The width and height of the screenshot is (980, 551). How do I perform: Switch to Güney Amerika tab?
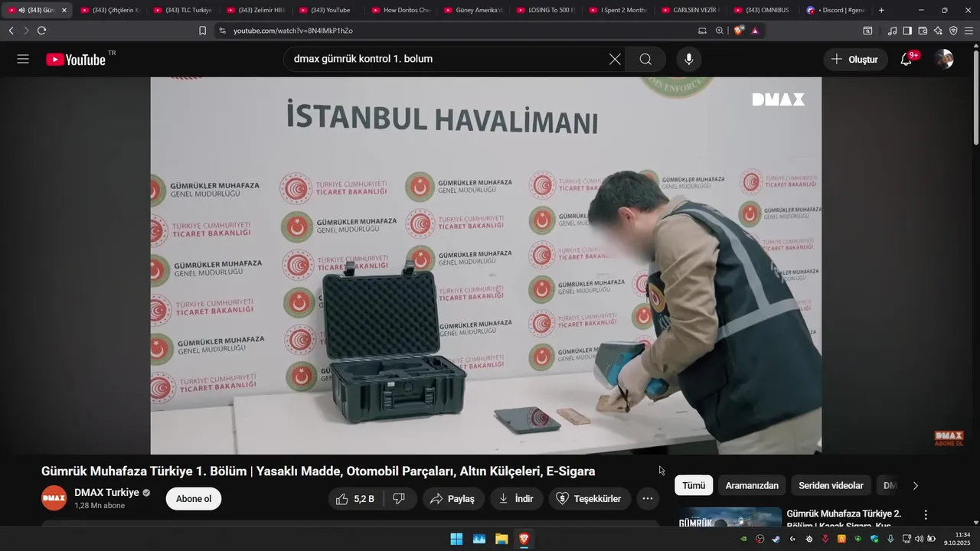point(473,10)
